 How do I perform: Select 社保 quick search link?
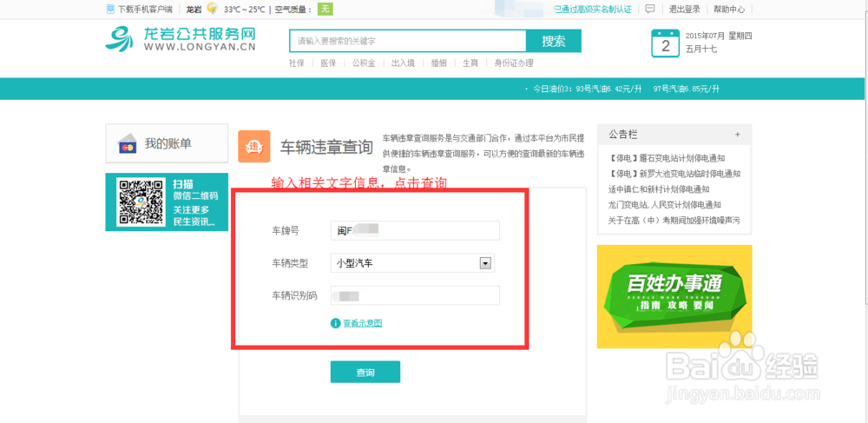point(297,63)
